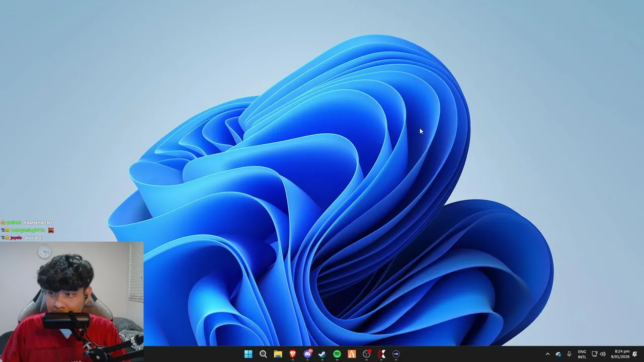Open the red and white X app icon
Viewport: 644px width, 362px height.
pyautogui.click(x=381, y=354)
